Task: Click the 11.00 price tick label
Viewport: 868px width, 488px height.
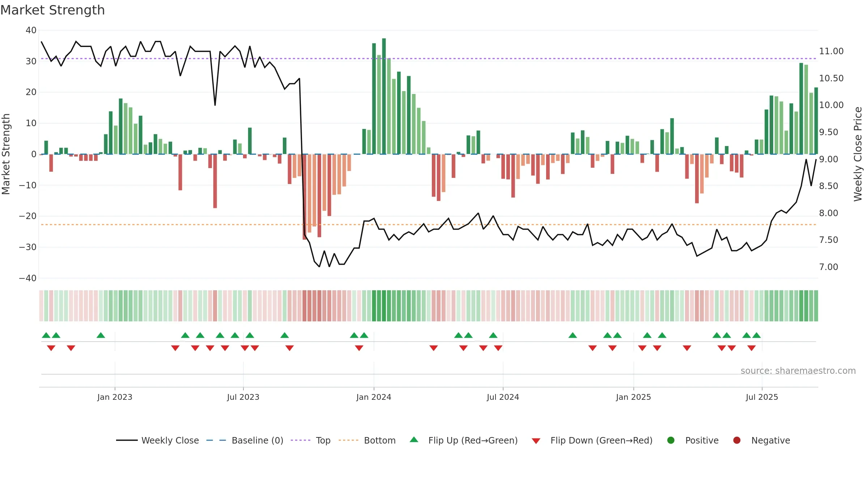Action: click(831, 51)
